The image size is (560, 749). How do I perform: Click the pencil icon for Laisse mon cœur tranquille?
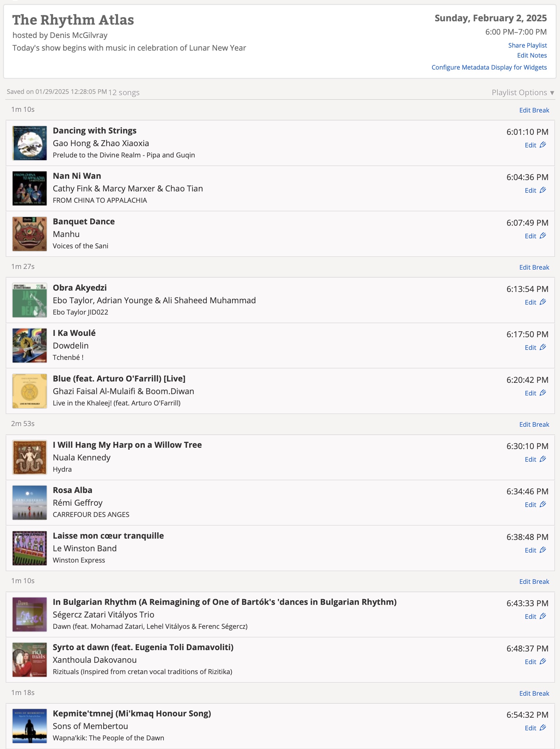543,550
